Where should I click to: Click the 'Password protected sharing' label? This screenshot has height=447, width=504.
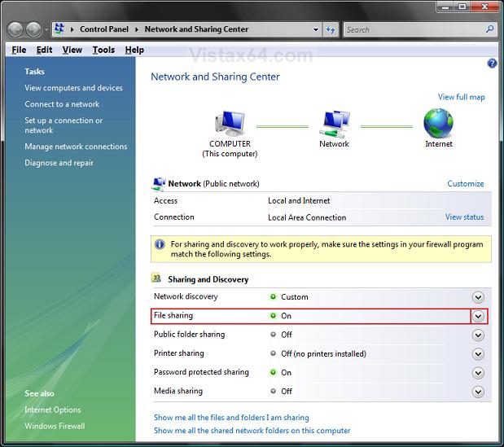tap(201, 372)
